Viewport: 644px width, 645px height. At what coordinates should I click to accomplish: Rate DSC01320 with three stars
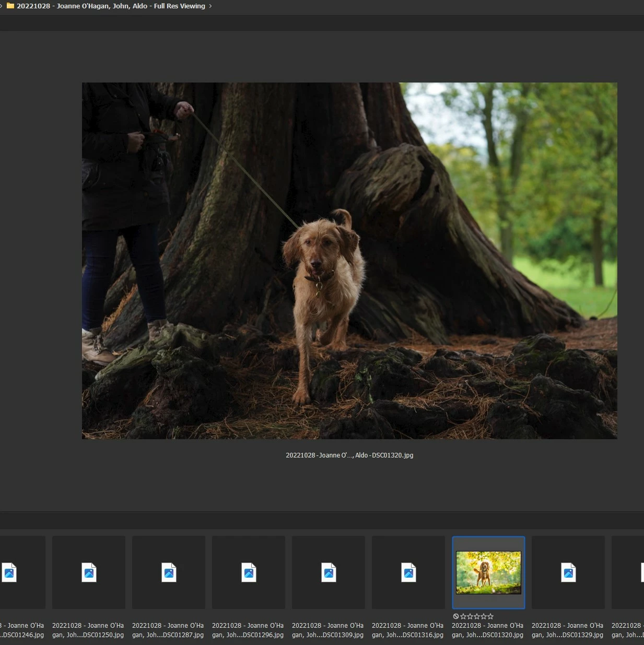point(477,616)
